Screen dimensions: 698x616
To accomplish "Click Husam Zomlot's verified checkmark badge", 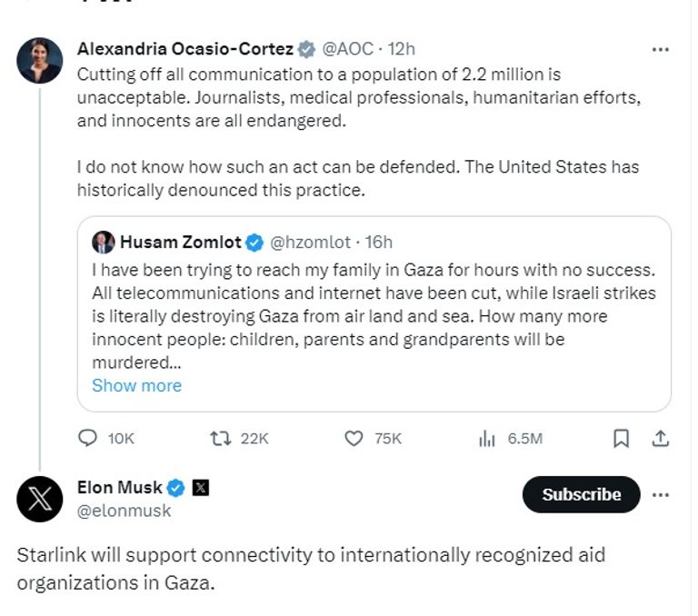I will 255,242.
